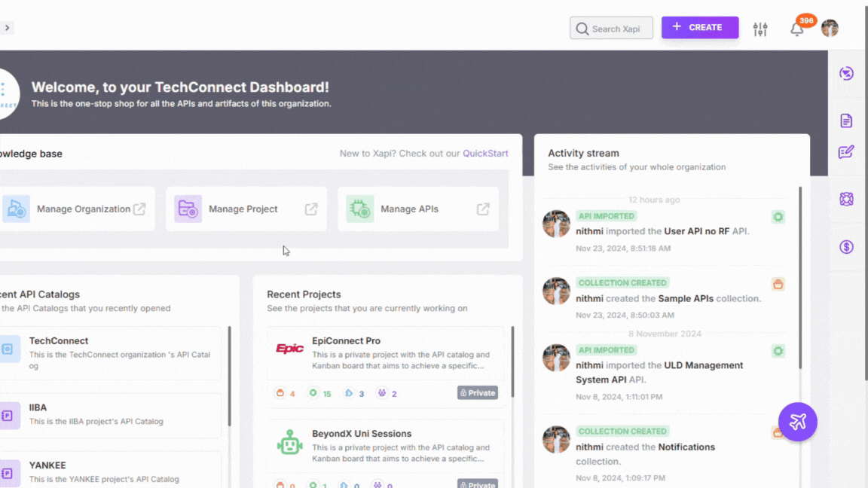Click the Recent Projects scrollbar

coord(512,361)
